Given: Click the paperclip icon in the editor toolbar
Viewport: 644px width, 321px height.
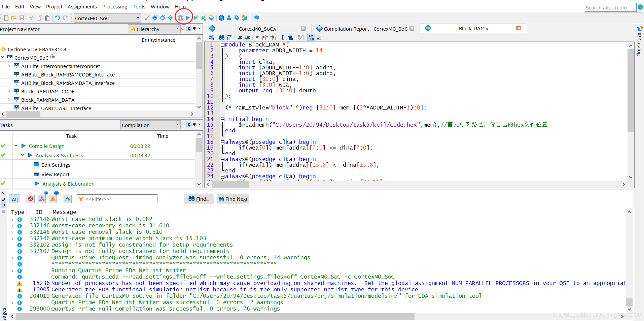Looking at the screenshot, I should (x=283, y=37).
